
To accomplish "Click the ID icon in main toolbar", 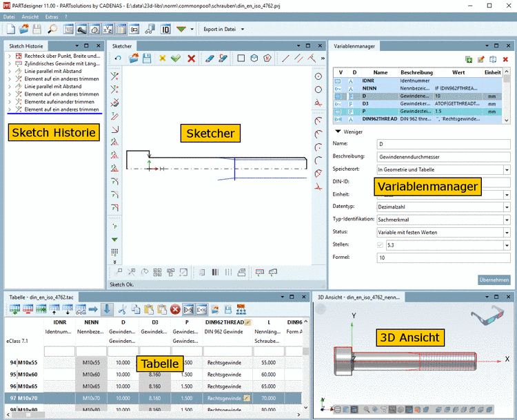I will [x=165, y=30].
